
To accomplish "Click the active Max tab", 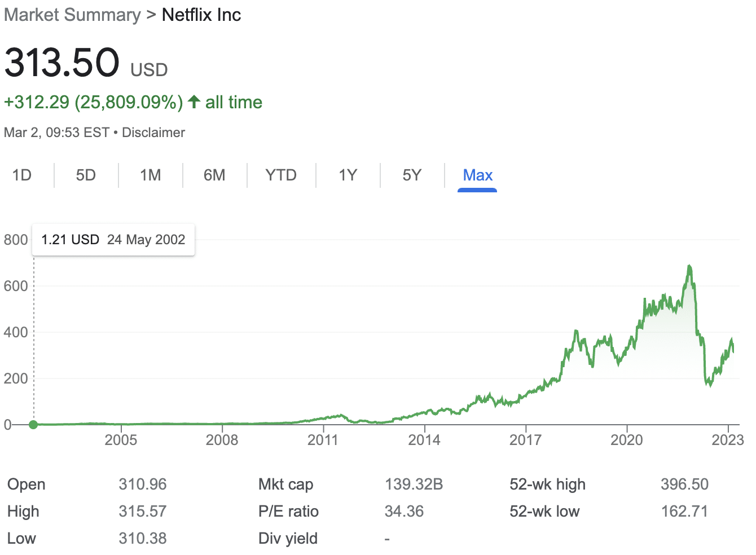I will (477, 175).
